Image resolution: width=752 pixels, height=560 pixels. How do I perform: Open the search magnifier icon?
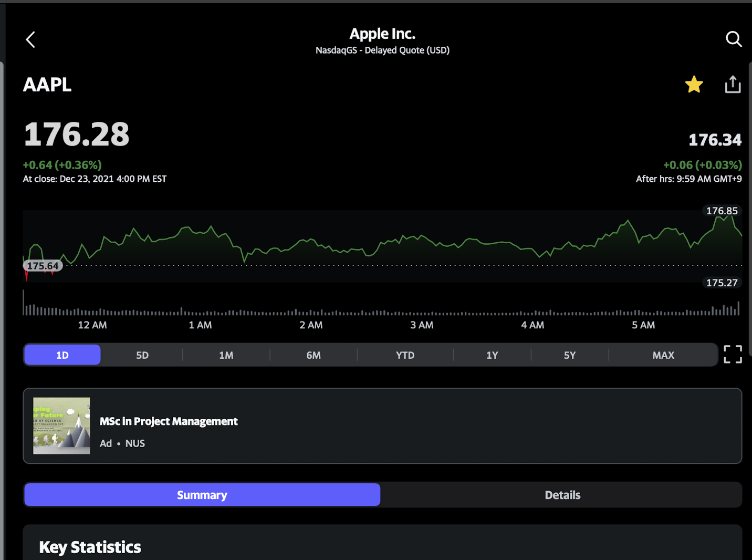[x=734, y=39]
